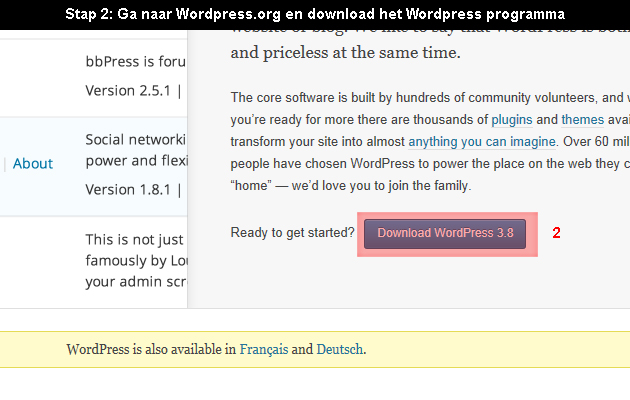Click the Ready to get started? text
Viewport: 630px width, 400px height.
click(292, 233)
